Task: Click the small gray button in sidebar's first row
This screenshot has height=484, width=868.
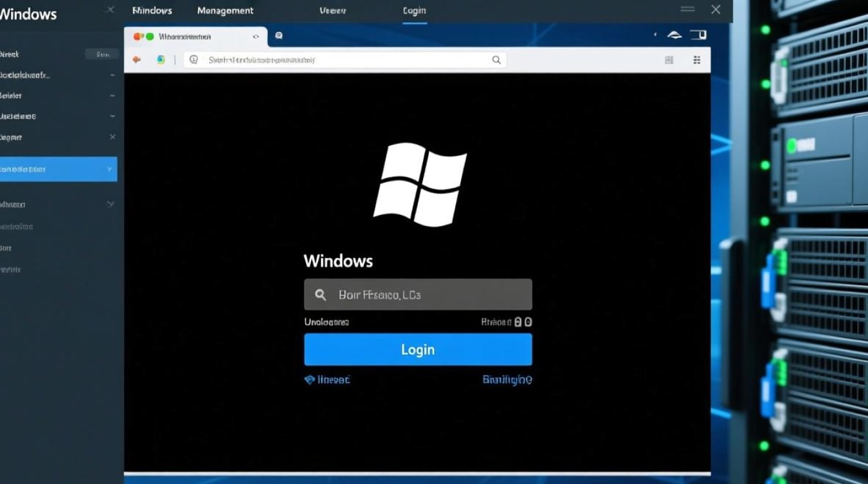Action: 102,54
